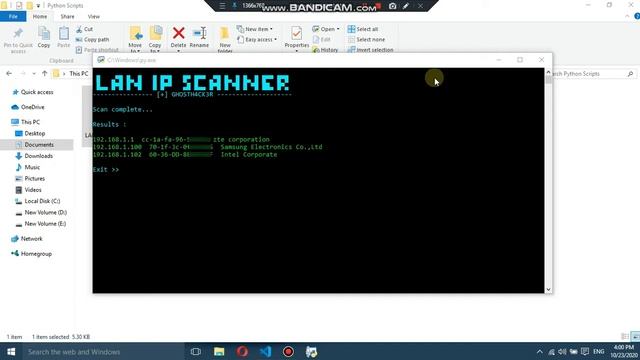Click the ENG language indicator
Screen dimensions: 640x360
(598, 351)
